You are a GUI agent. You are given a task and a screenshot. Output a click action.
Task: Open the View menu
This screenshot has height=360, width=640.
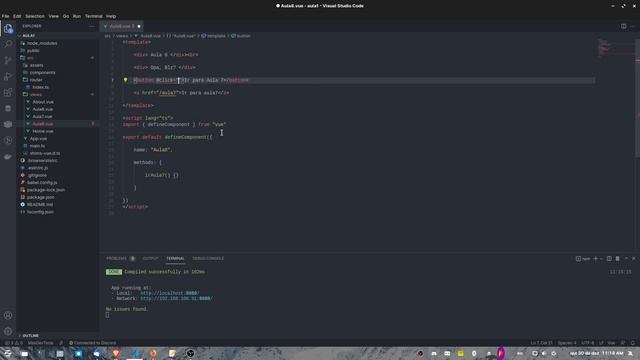point(53,16)
